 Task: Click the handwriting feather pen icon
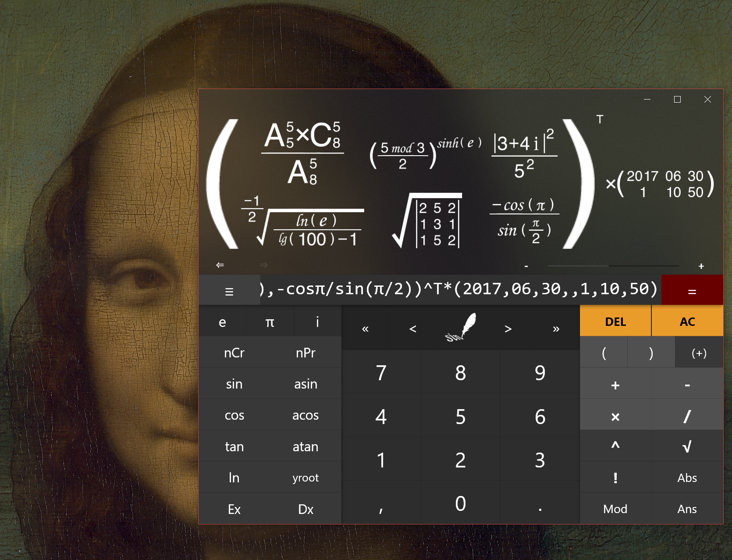pyautogui.click(x=460, y=328)
